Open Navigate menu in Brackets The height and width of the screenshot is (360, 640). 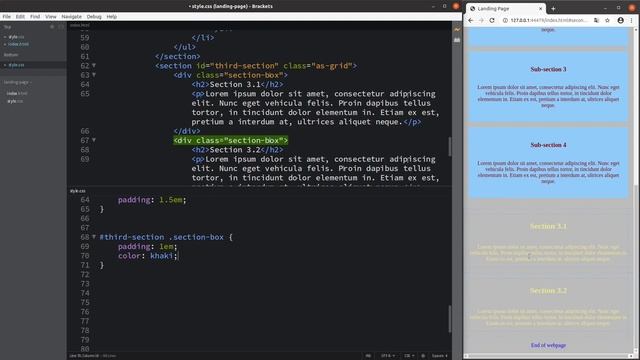click(x=71, y=17)
